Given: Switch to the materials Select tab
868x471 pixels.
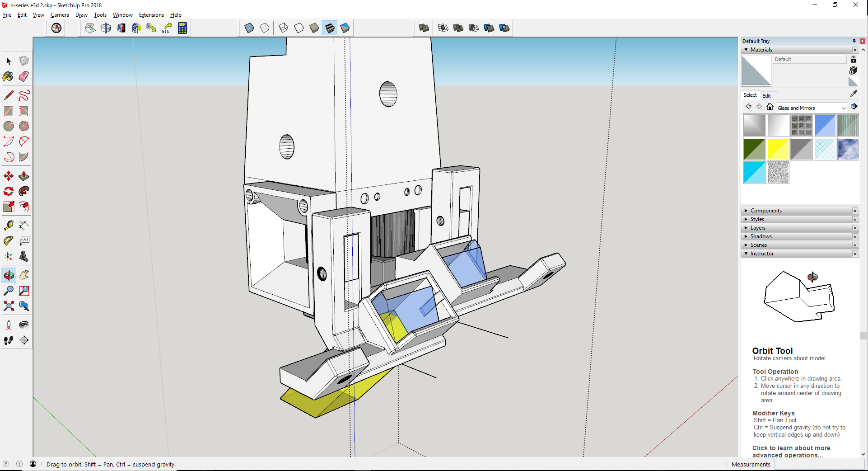Looking at the screenshot, I should point(750,95).
